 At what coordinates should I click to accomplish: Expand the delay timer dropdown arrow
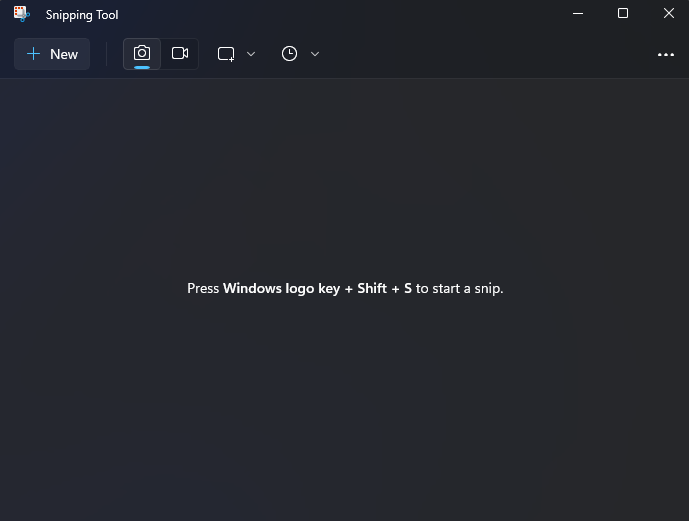click(315, 54)
